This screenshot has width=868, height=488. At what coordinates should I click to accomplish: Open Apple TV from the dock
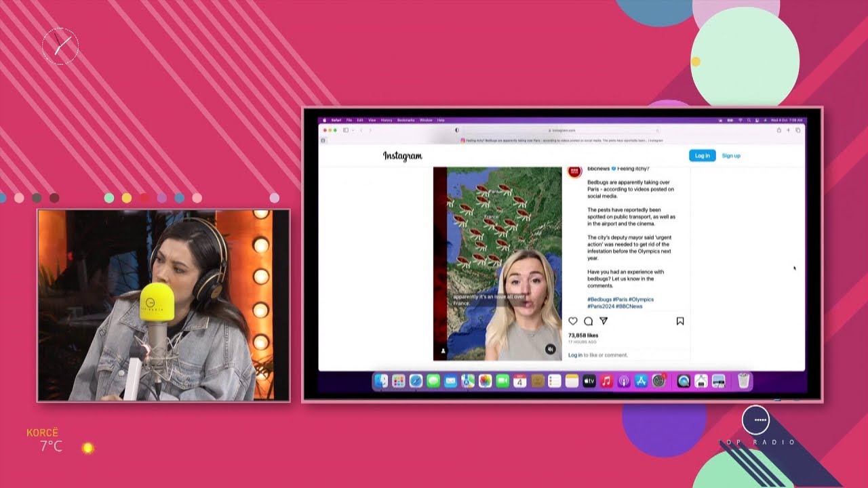click(589, 382)
